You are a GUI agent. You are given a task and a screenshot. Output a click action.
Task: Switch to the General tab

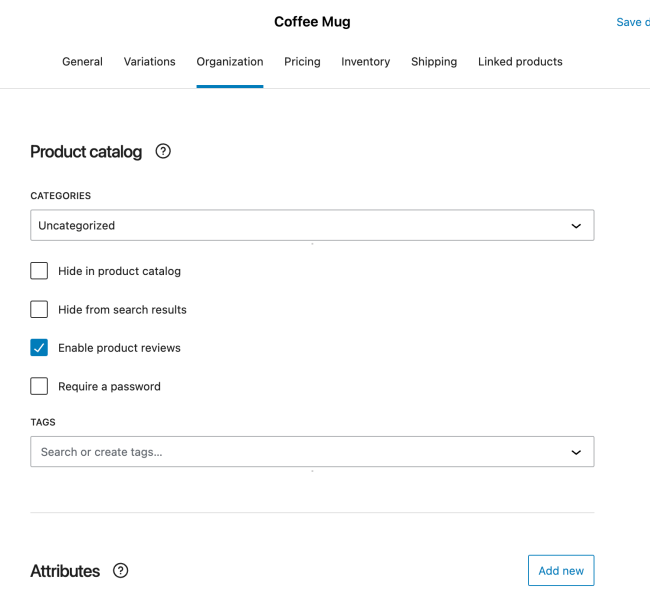pos(82,62)
